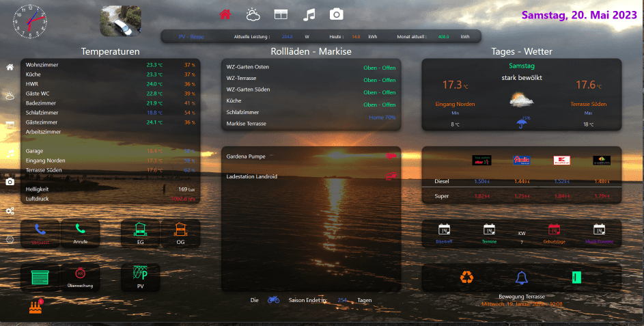Click the cloudy sun weather icon

(522, 100)
